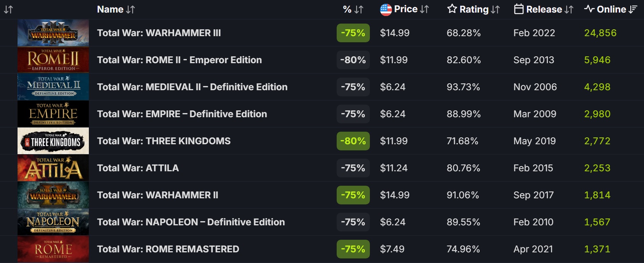Screen dimensions: 644x263
Task: Sort by Price arrows toggle
Action: (424, 10)
